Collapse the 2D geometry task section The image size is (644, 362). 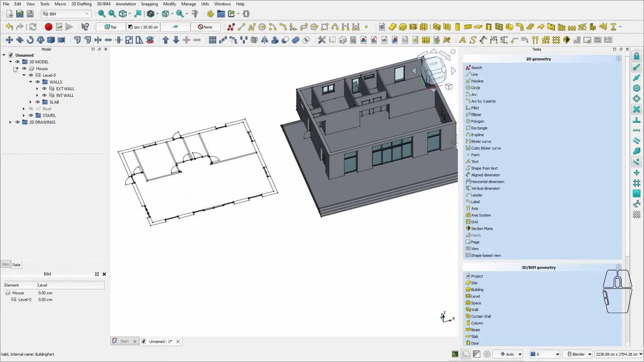click(x=619, y=59)
